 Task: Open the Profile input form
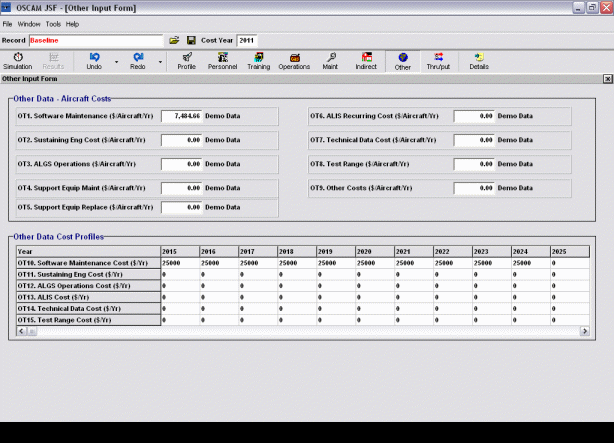coord(187,61)
